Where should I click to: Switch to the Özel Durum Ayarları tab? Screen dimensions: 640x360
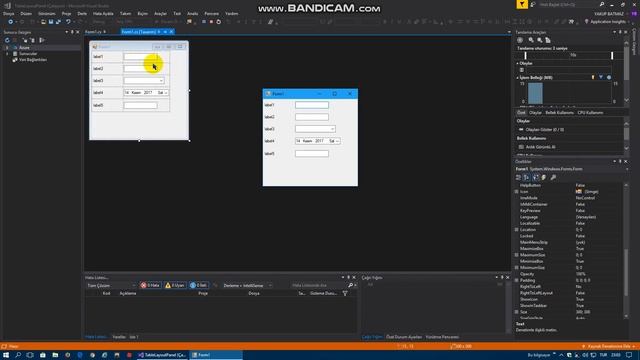404,337
